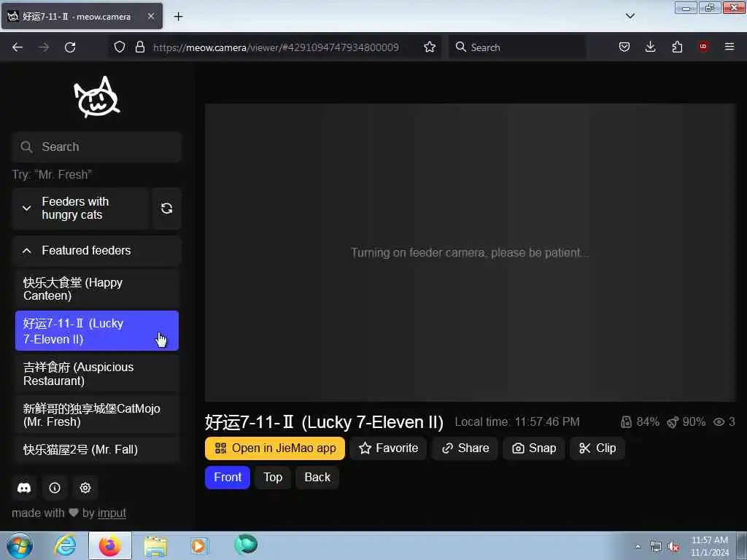Go back with the browser back arrow
The width and height of the screenshot is (747, 560).
point(18,47)
